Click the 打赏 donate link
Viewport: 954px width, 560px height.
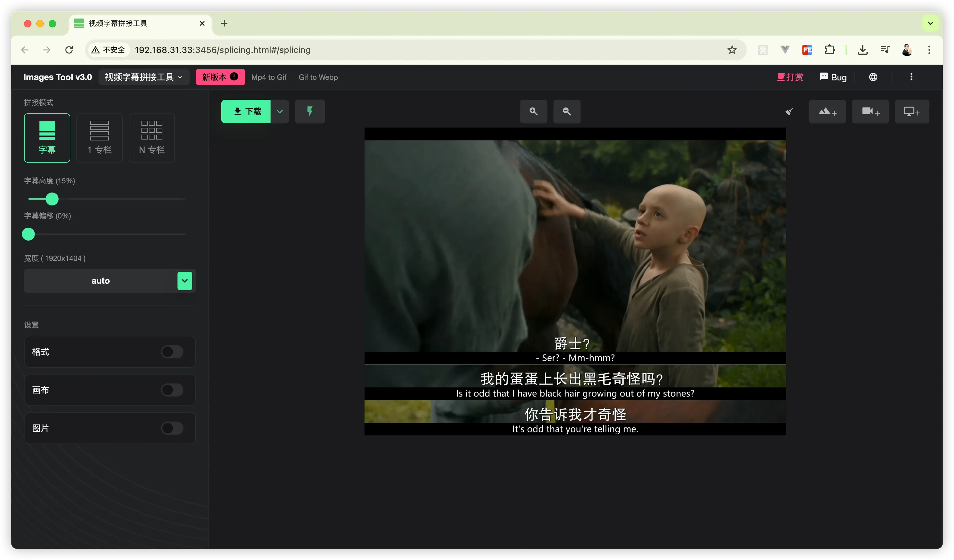tap(790, 77)
